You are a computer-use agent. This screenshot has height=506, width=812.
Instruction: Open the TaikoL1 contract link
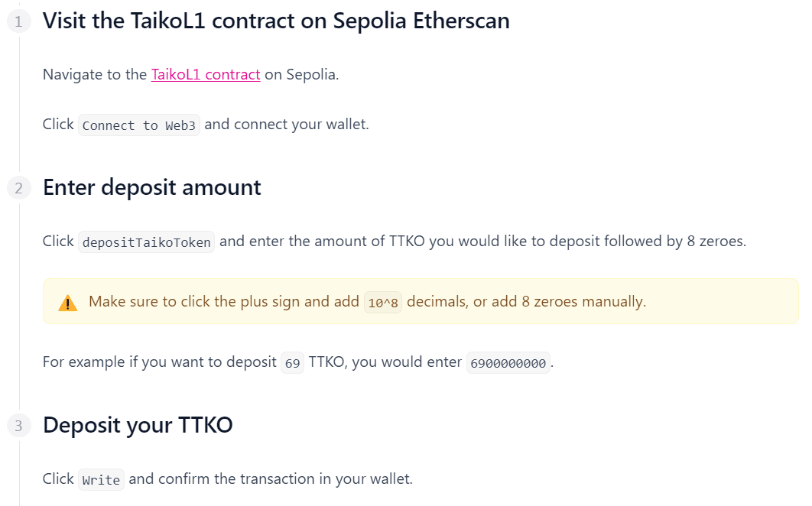point(206,75)
